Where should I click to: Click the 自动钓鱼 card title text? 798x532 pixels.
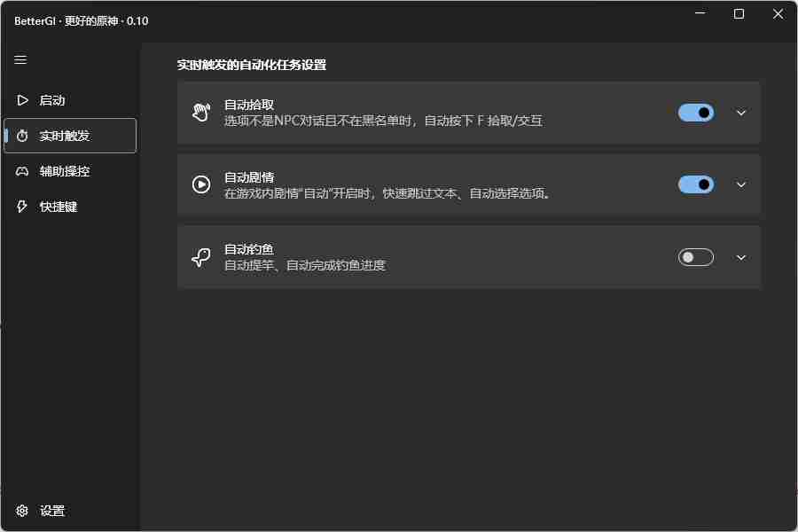[249, 249]
